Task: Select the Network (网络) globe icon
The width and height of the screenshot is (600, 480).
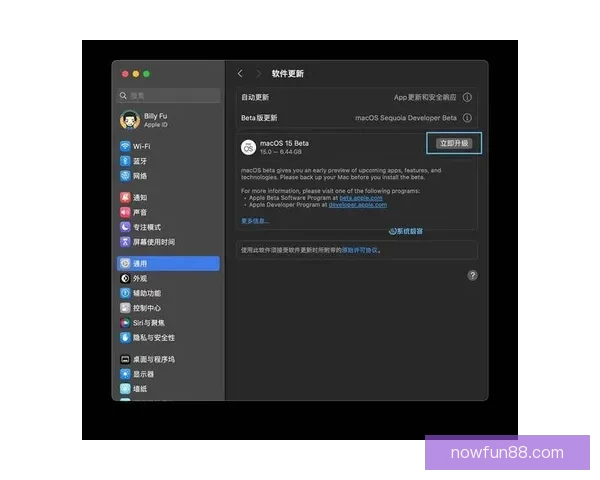Action: click(125, 176)
